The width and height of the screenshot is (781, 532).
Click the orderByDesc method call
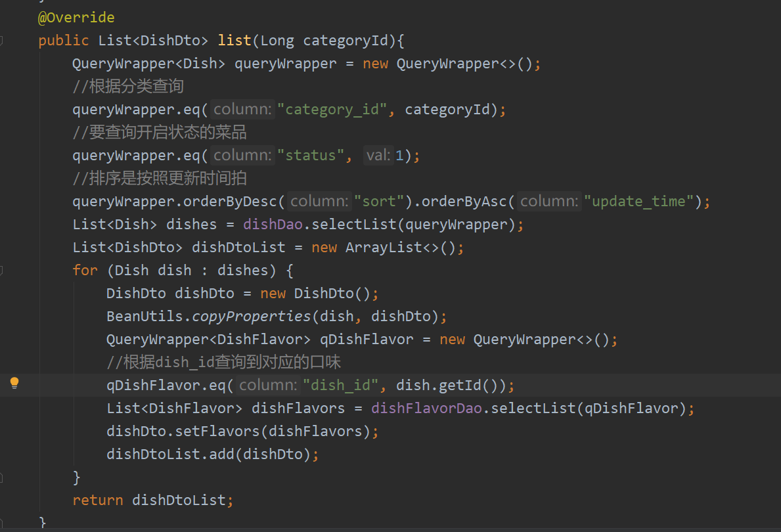click(x=230, y=201)
